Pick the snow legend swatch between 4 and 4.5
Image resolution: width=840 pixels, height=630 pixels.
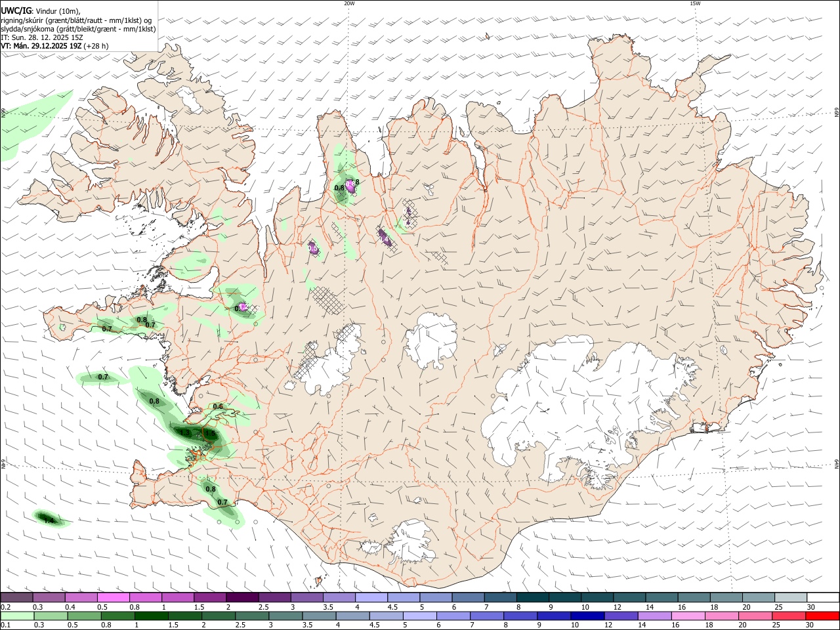tap(371, 597)
